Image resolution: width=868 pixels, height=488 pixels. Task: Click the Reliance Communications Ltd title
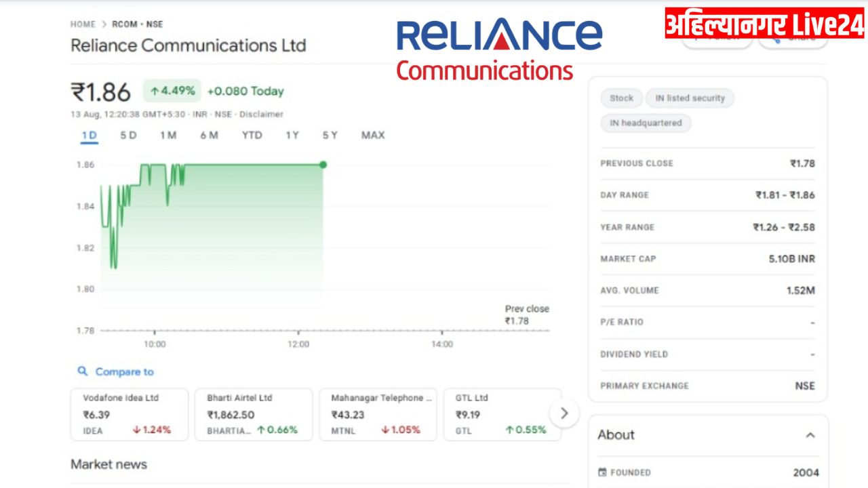pyautogui.click(x=189, y=45)
